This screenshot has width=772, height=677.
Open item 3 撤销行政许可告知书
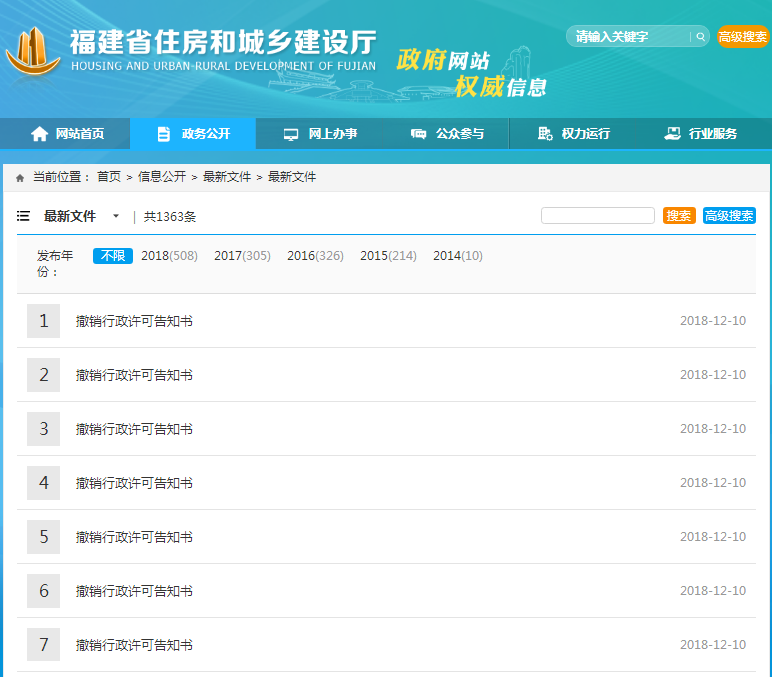134,429
